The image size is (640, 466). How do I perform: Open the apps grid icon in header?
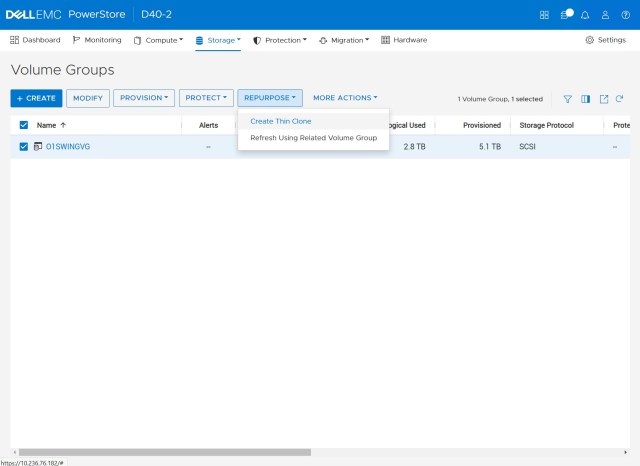[x=544, y=15]
